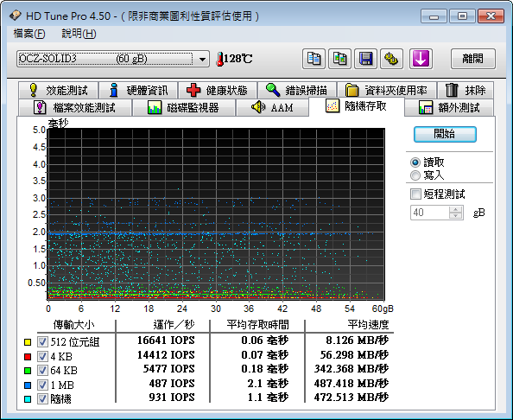Click the floppy disk save screenshot icon
The height and width of the screenshot is (420, 513).
[365, 59]
